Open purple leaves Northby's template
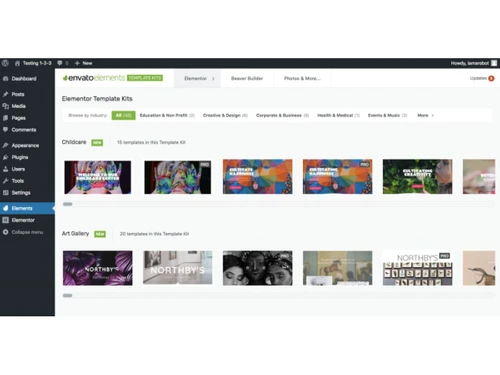 pyautogui.click(x=98, y=268)
